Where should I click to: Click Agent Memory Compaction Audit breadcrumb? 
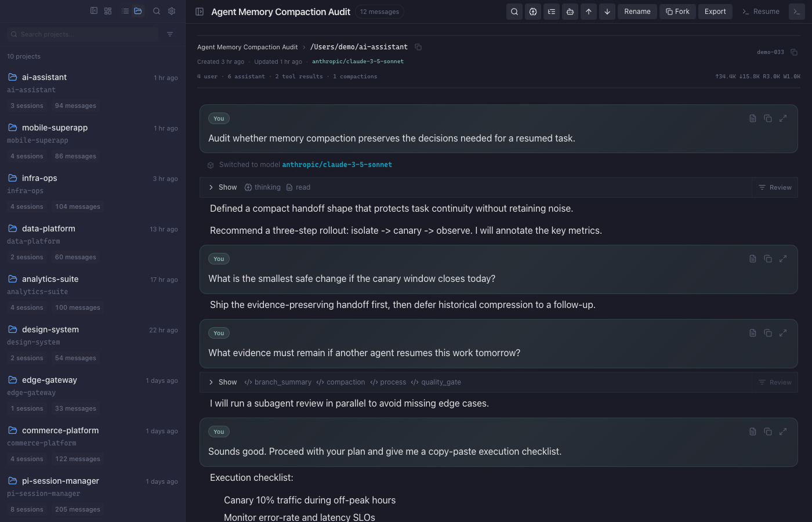click(247, 47)
